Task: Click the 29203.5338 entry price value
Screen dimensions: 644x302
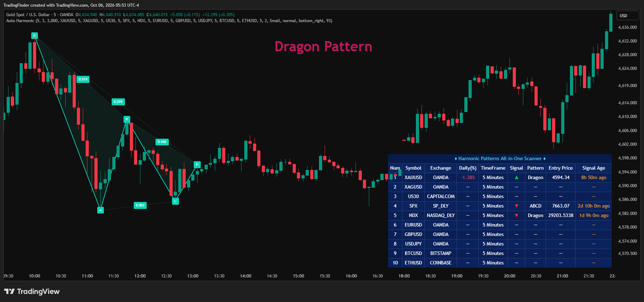Action: click(561, 216)
